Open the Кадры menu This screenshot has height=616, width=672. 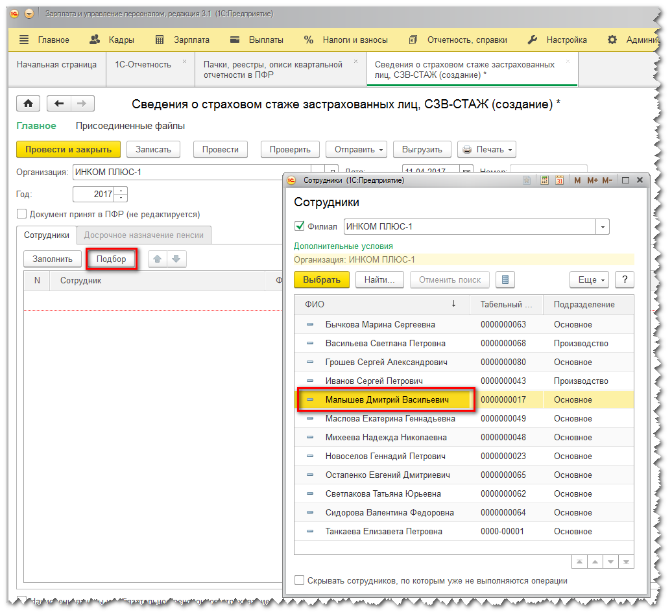112,40
